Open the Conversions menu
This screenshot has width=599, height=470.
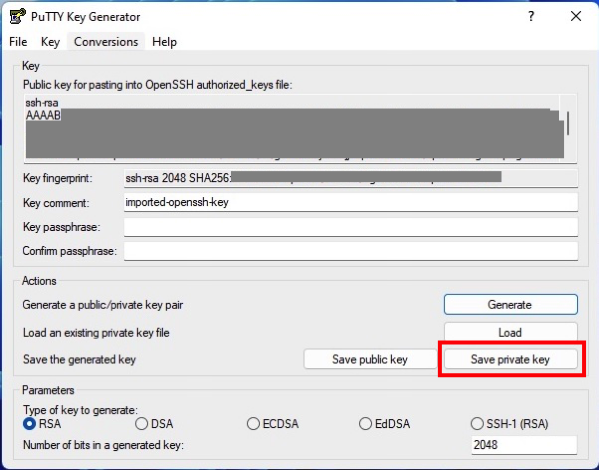pyautogui.click(x=106, y=42)
